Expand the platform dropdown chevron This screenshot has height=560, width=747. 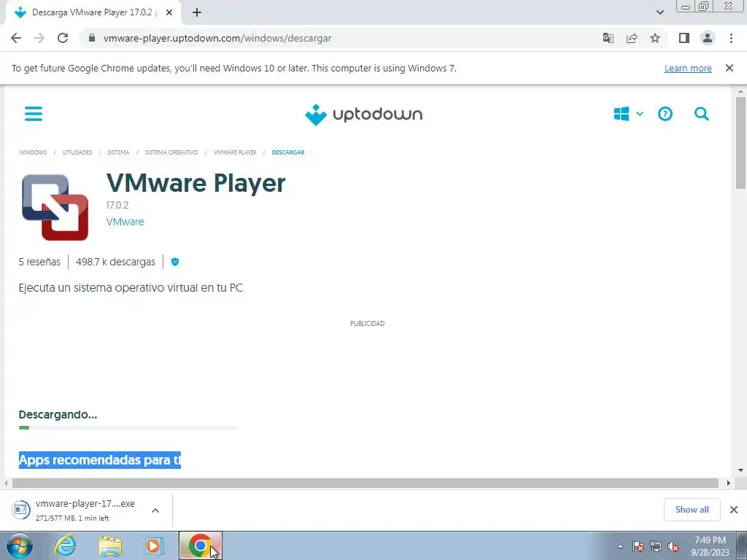coord(640,114)
